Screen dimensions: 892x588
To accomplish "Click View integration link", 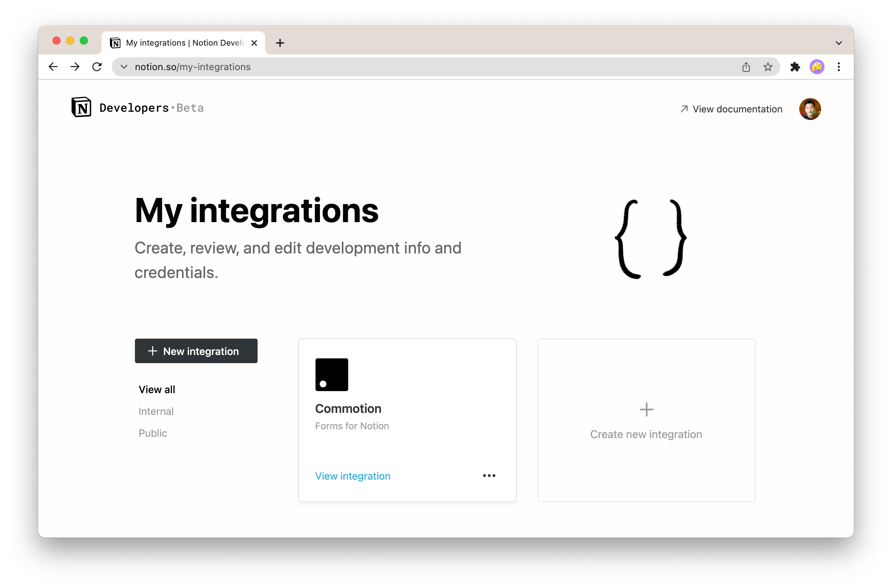I will (x=353, y=476).
